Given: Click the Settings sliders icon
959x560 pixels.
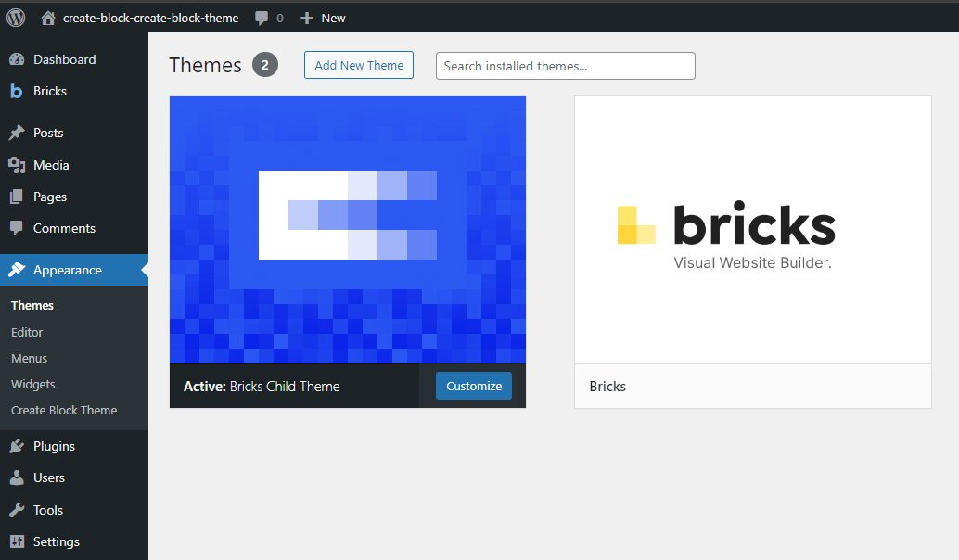Looking at the screenshot, I should [x=17, y=541].
